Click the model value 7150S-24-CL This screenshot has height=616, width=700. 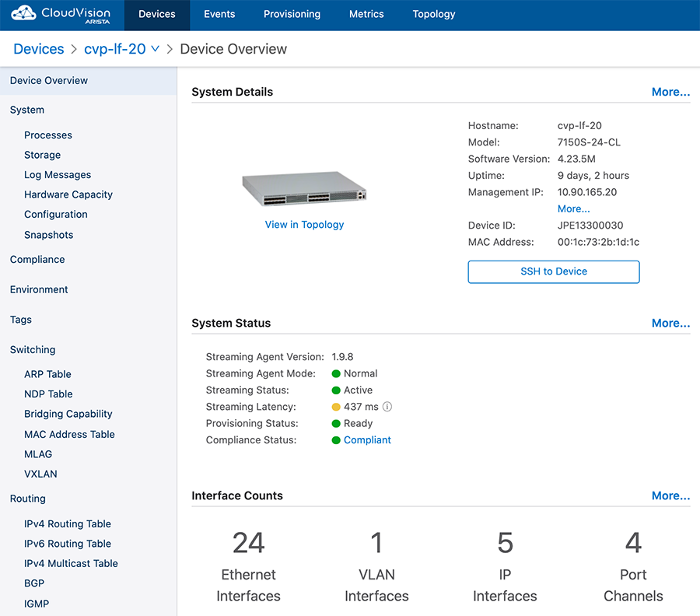(x=589, y=142)
